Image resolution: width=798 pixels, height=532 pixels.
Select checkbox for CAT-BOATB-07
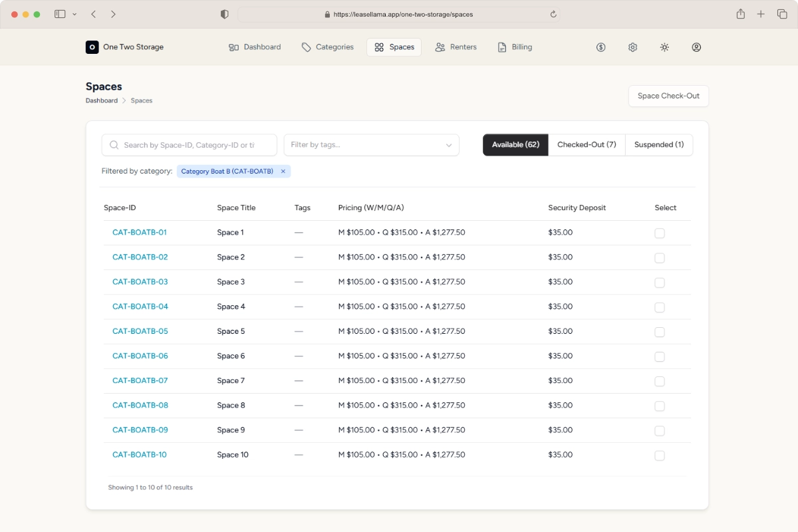pyautogui.click(x=660, y=381)
